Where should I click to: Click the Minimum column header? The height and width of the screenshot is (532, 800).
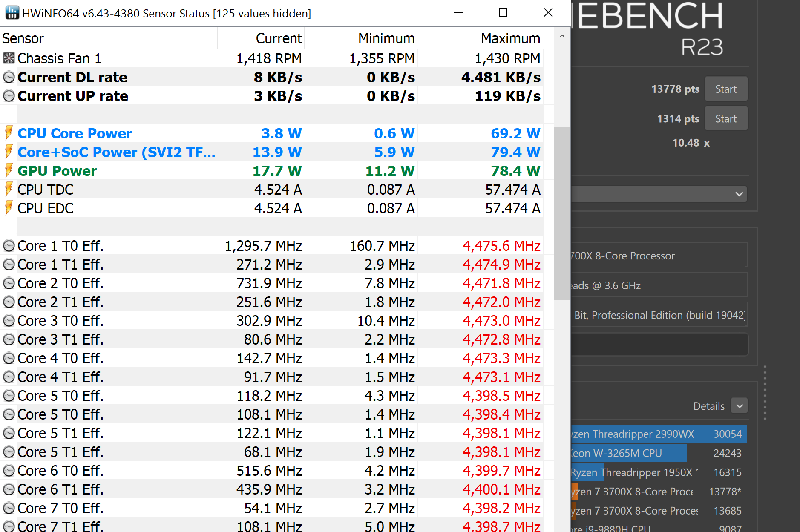pyautogui.click(x=361, y=38)
